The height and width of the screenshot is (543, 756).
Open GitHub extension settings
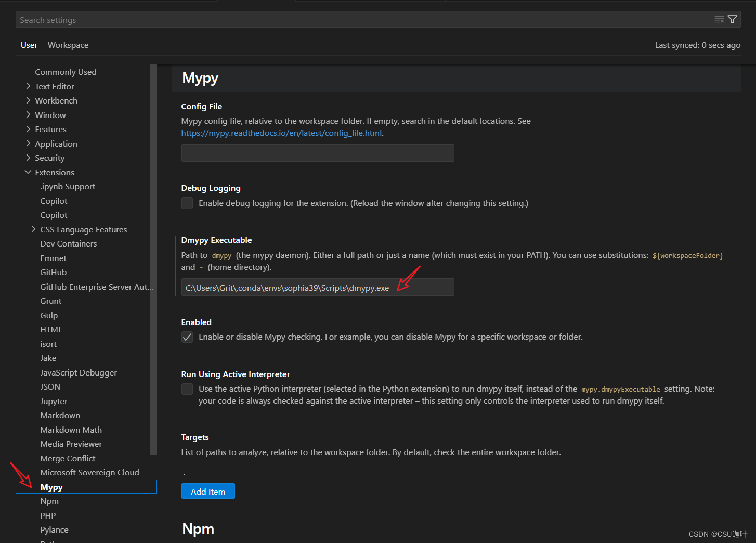click(x=54, y=272)
